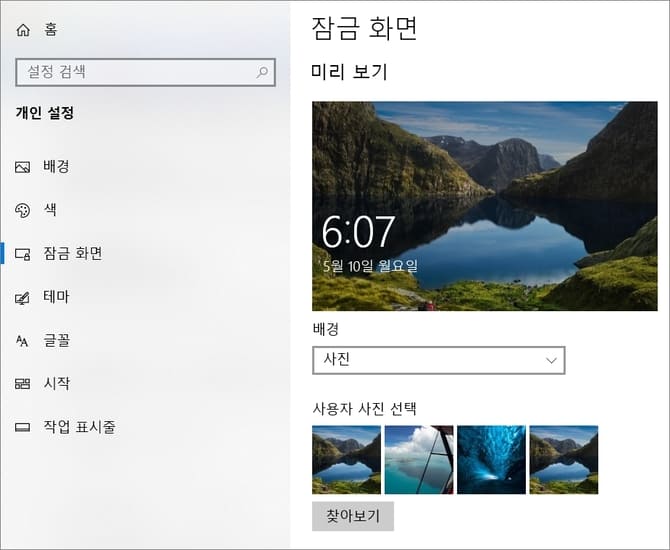This screenshot has height=550, width=670.
Task: Expand the 사진 background dropdown
Action: coord(438,360)
